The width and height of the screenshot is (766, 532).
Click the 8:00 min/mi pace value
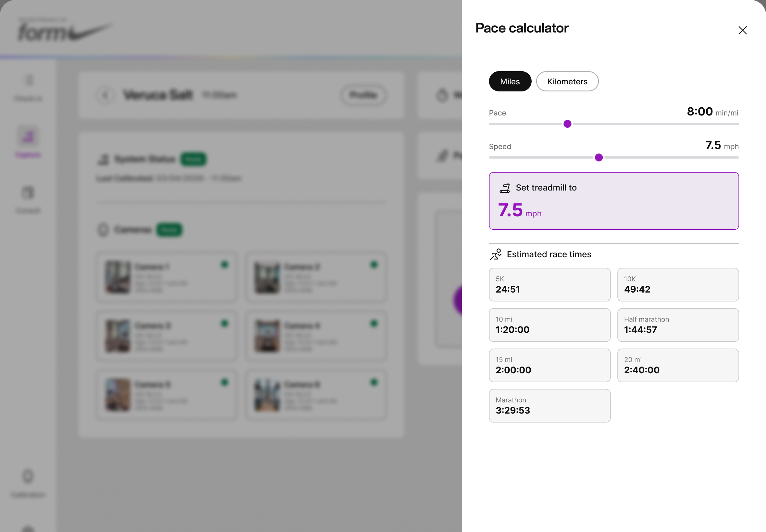pos(713,112)
